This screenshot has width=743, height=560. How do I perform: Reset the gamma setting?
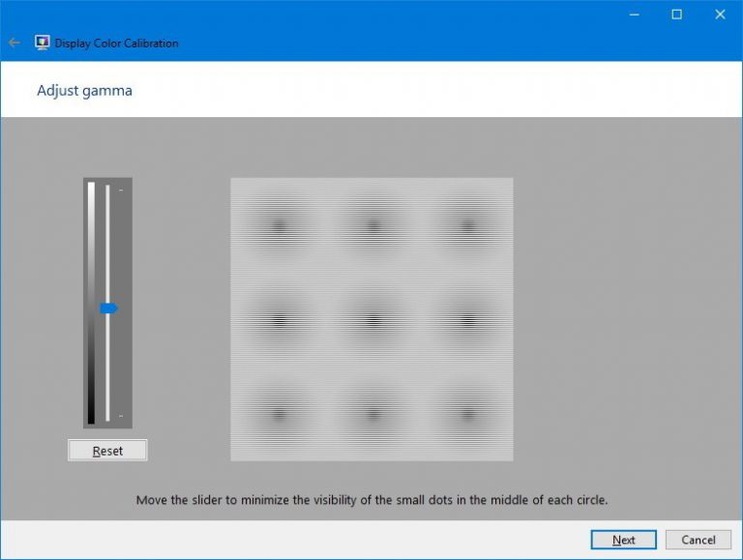coord(107,451)
